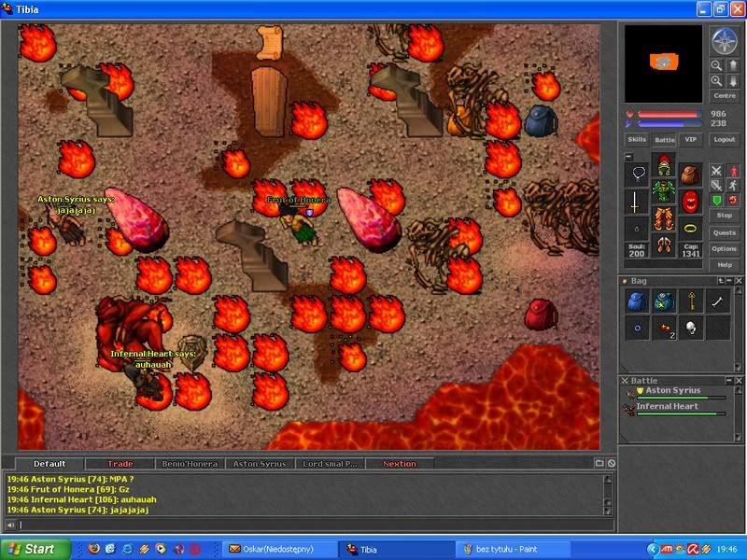Zoom in the minimap
Image resolution: width=747 pixels, height=560 pixels.
[x=716, y=81]
